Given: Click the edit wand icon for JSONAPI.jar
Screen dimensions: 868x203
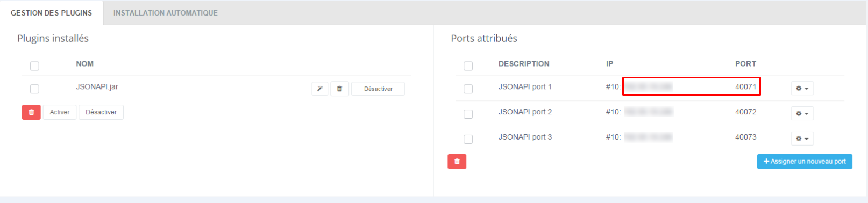Looking at the screenshot, I should [x=319, y=89].
